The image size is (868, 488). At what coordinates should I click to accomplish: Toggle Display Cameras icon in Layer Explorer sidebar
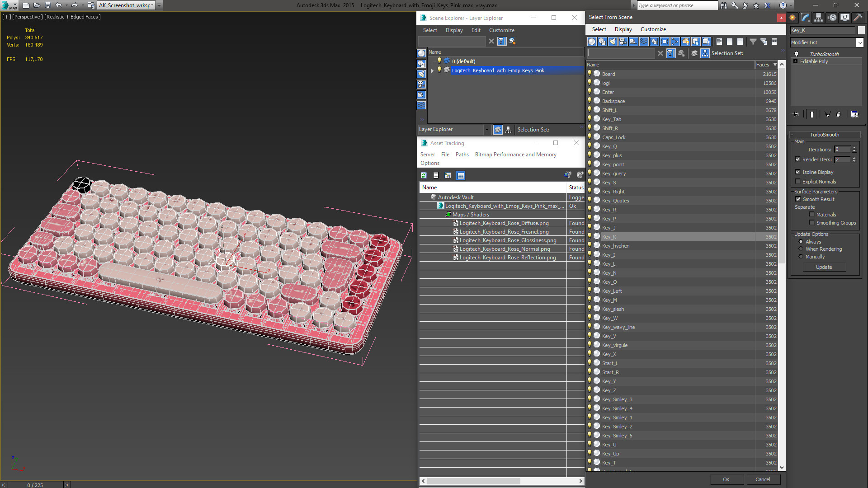[421, 84]
